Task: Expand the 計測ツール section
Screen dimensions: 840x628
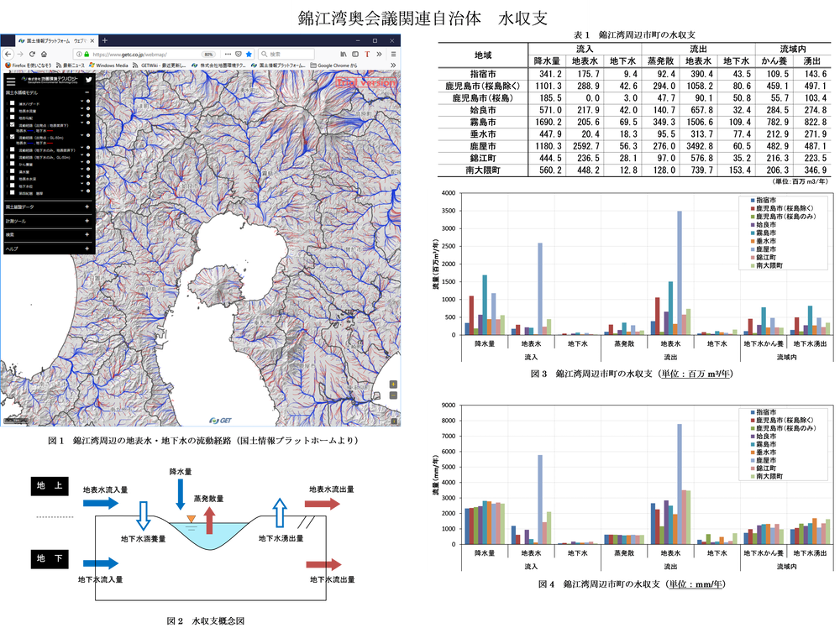Action: coord(87,221)
